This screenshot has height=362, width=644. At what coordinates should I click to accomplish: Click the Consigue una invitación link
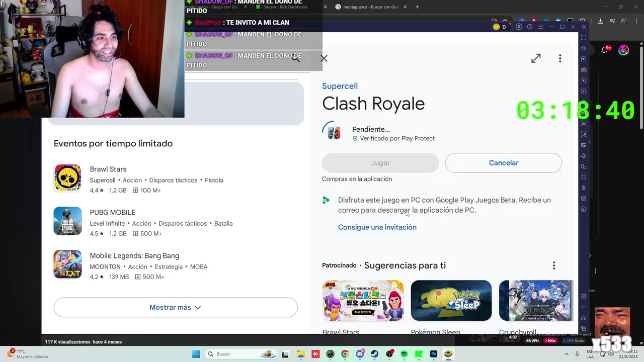(377, 227)
